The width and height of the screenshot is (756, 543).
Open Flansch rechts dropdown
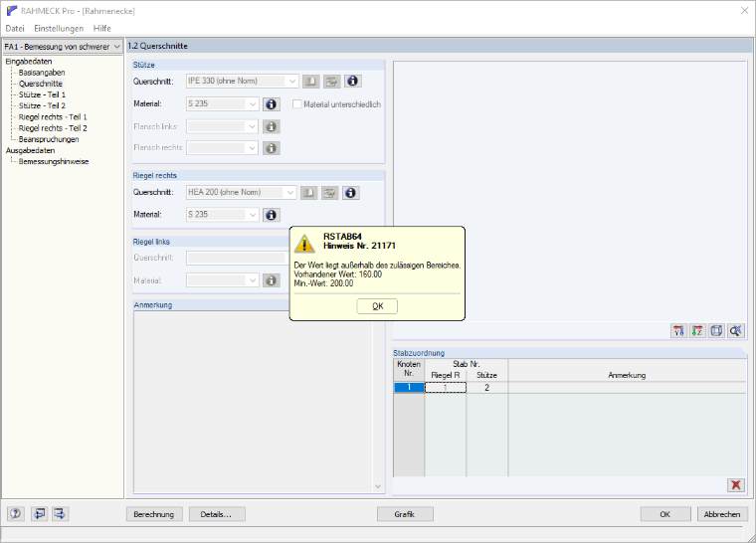tap(252, 148)
